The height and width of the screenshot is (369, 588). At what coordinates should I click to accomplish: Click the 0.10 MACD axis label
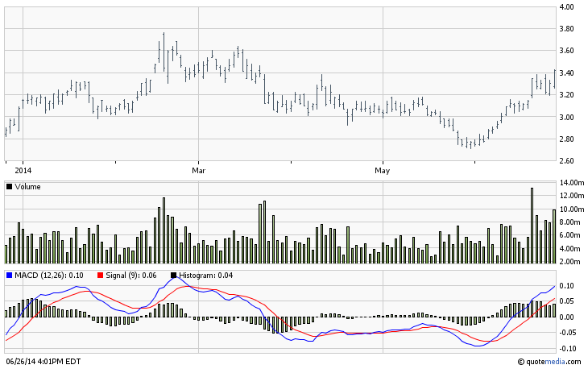tap(566, 286)
